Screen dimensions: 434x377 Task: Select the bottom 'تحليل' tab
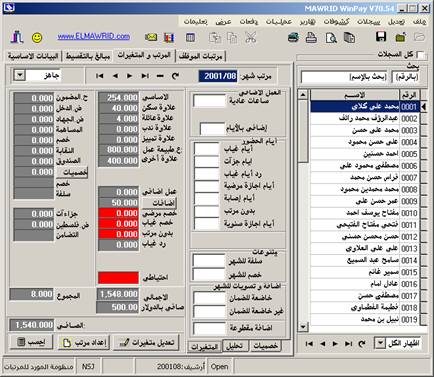tap(234, 346)
